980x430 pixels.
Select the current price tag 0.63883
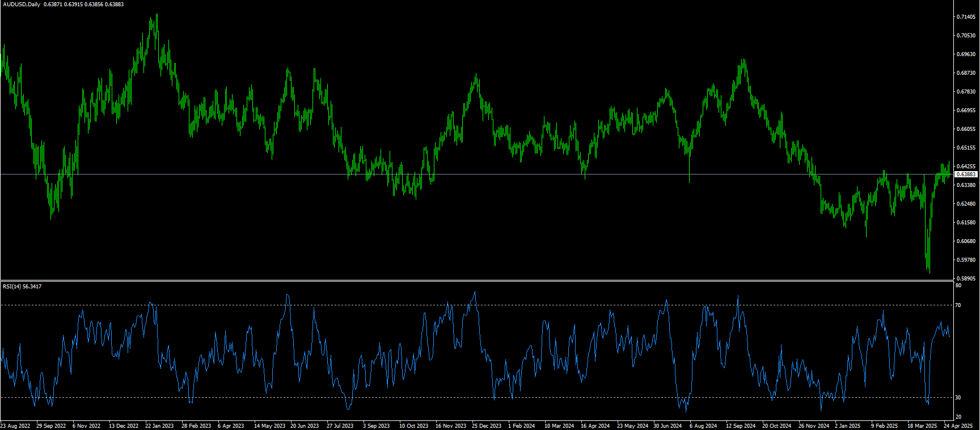pos(966,174)
